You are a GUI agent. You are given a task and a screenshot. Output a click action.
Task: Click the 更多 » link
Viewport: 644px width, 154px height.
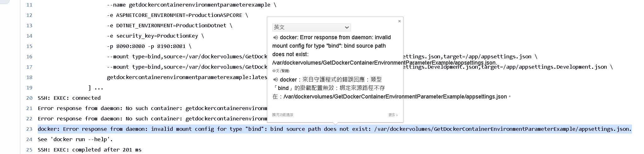[x=393, y=115]
